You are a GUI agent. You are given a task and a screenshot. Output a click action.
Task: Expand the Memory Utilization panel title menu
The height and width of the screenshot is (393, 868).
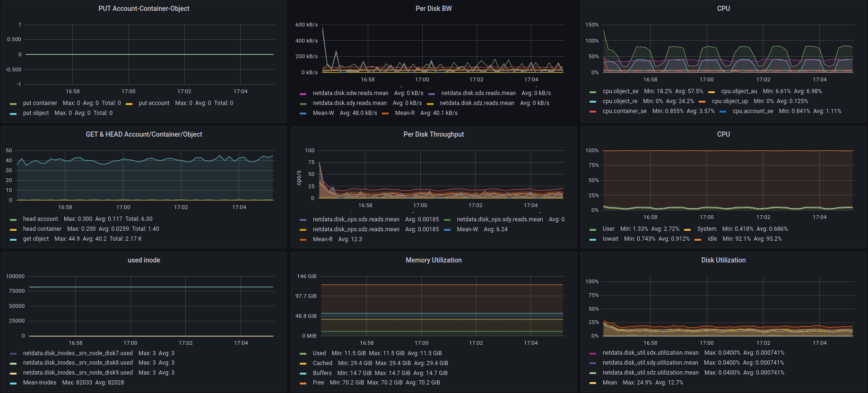click(433, 260)
